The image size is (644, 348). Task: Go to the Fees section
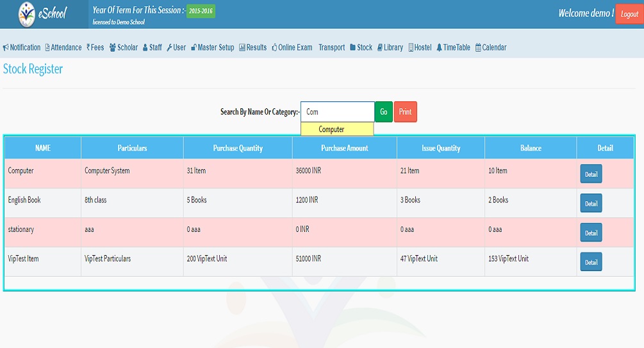tap(95, 47)
